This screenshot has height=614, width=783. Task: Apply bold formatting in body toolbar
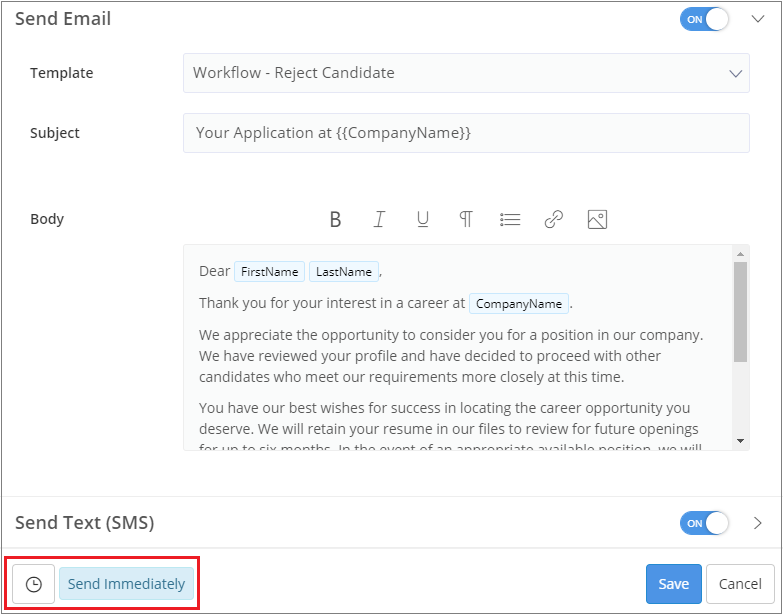pyautogui.click(x=336, y=220)
